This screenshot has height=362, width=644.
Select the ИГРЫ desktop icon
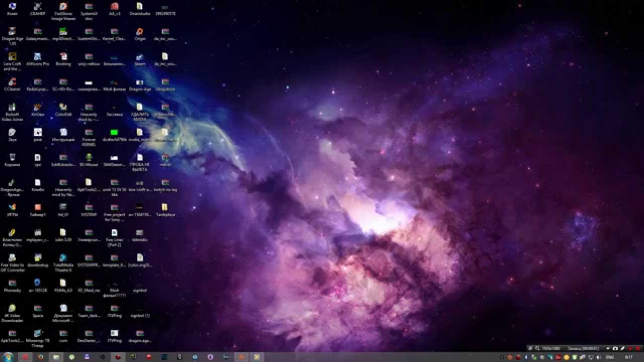point(12,210)
